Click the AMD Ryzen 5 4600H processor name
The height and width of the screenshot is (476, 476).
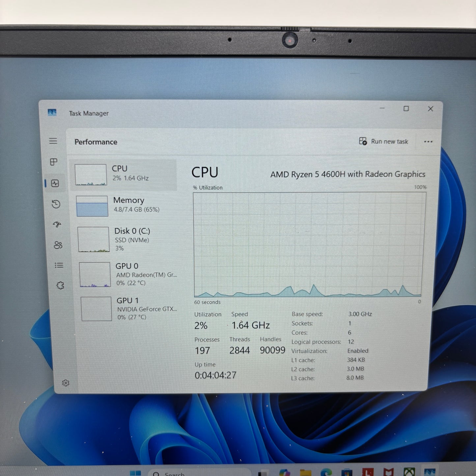click(348, 174)
